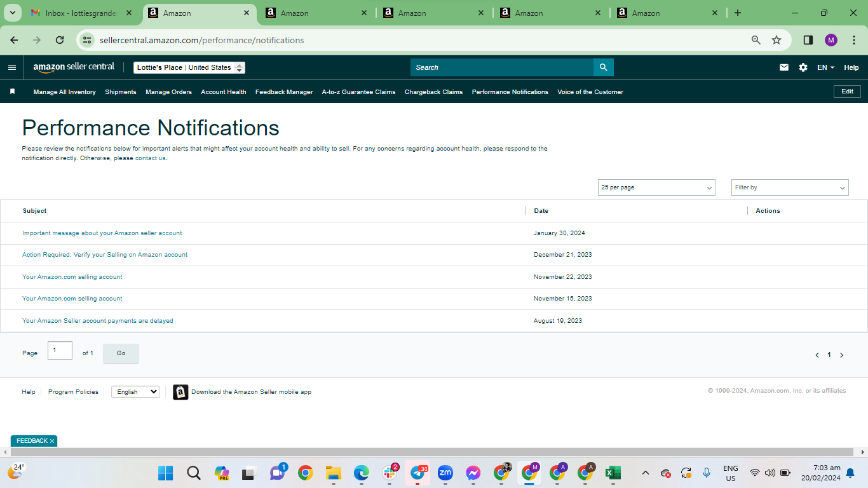Go to Shipments
The image size is (868, 488).
tap(121, 91)
